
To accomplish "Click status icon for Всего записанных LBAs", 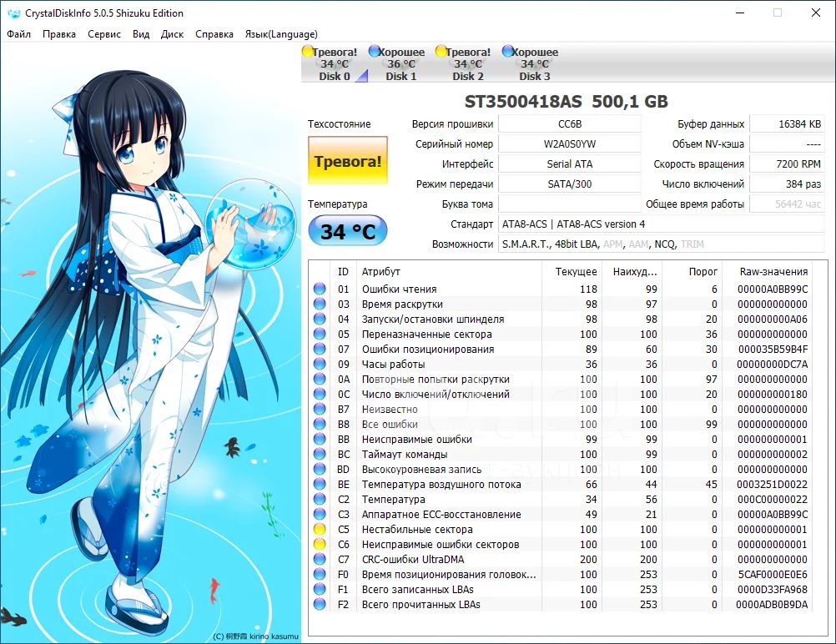I will (x=320, y=589).
